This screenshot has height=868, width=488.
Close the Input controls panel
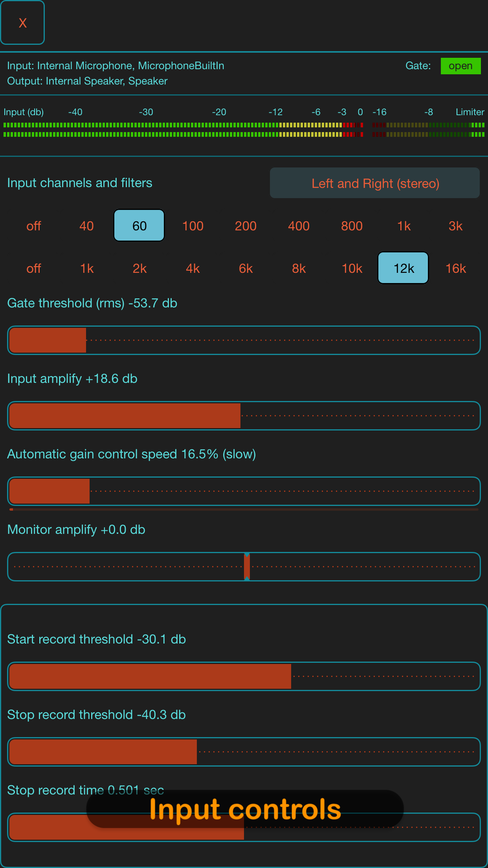[x=22, y=22]
